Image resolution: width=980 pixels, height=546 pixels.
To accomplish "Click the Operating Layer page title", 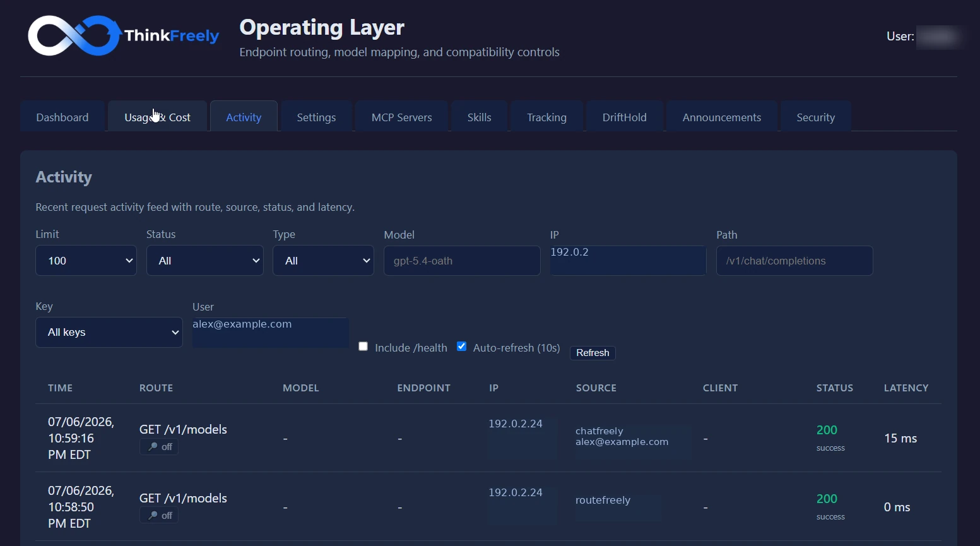I will click(322, 27).
